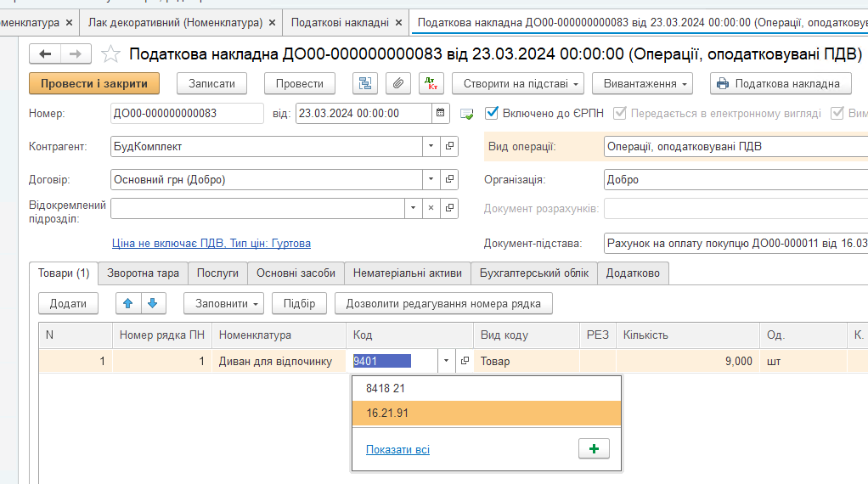Click the Номер рядка ПН column header
The height and width of the screenshot is (484, 868).
click(161, 335)
